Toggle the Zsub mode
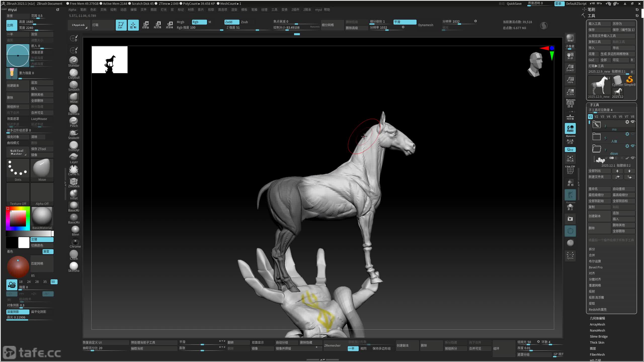The height and width of the screenshot is (362, 644). pos(244,22)
